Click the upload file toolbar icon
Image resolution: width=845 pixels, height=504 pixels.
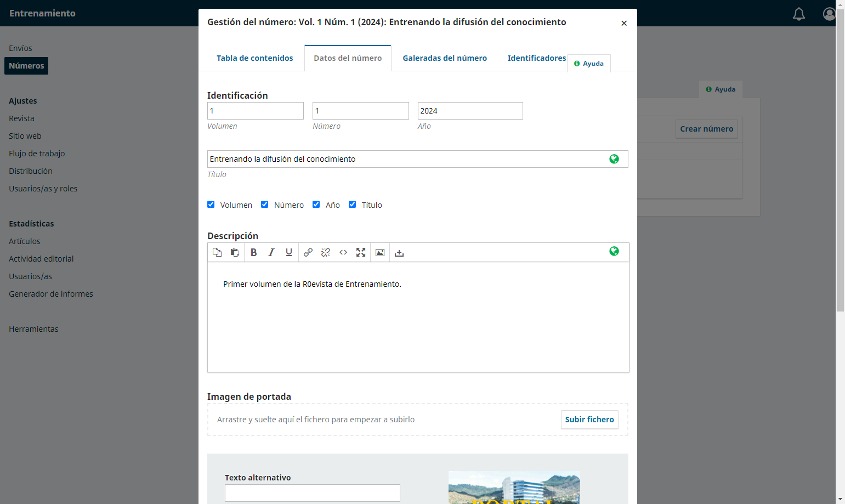(399, 252)
